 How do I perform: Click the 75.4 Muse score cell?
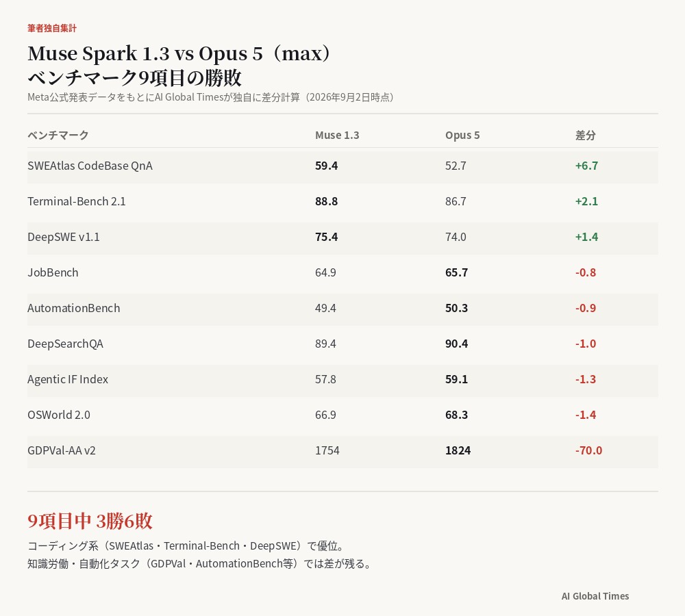[x=326, y=237]
